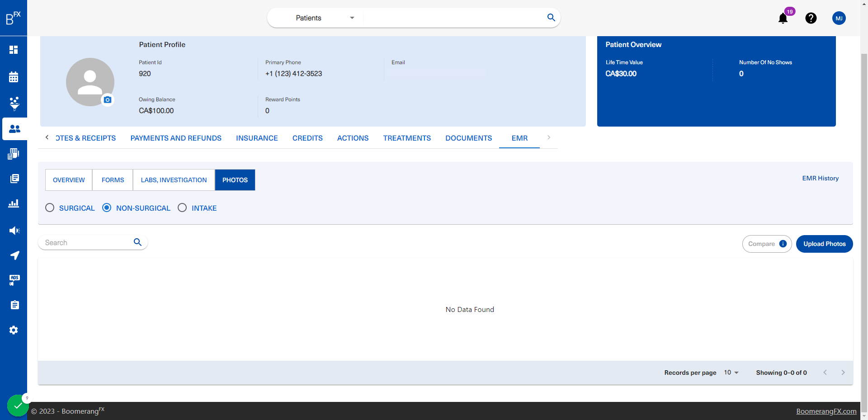
Task: Open the reports bar chart icon
Action: tap(14, 203)
